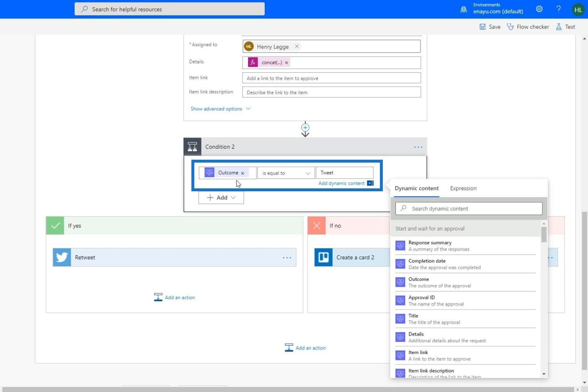The width and height of the screenshot is (588, 392).
Task: Open the Retweet action ellipsis menu
Action: [287, 258]
